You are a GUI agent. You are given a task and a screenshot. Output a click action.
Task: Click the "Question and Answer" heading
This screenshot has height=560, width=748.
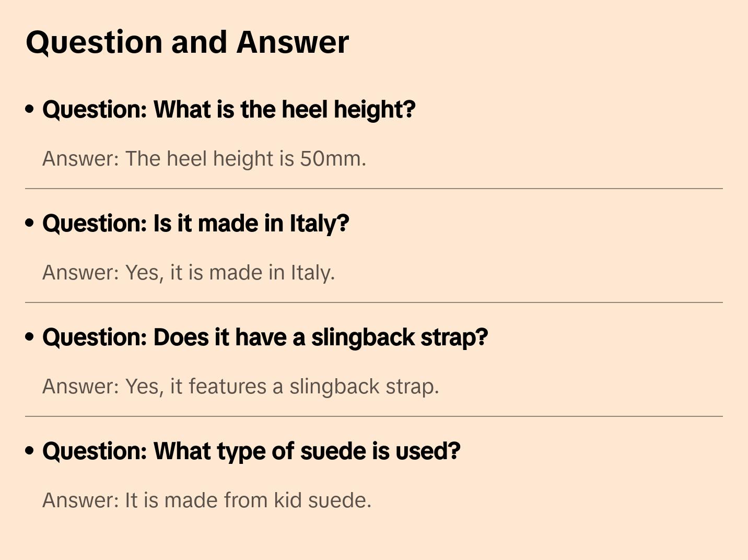[187, 42]
